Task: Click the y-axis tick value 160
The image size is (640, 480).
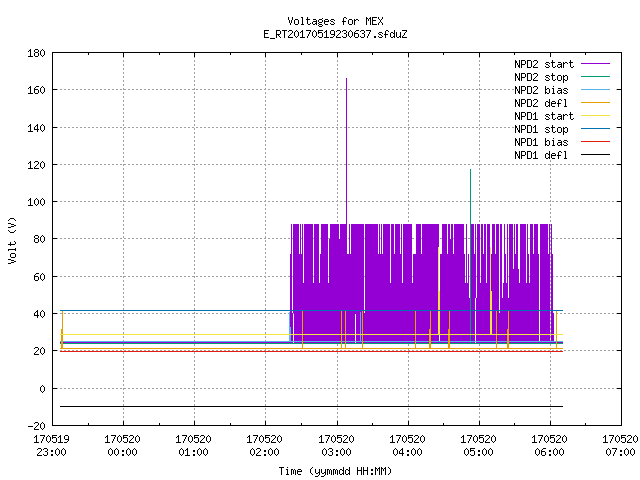Action: tap(36, 90)
